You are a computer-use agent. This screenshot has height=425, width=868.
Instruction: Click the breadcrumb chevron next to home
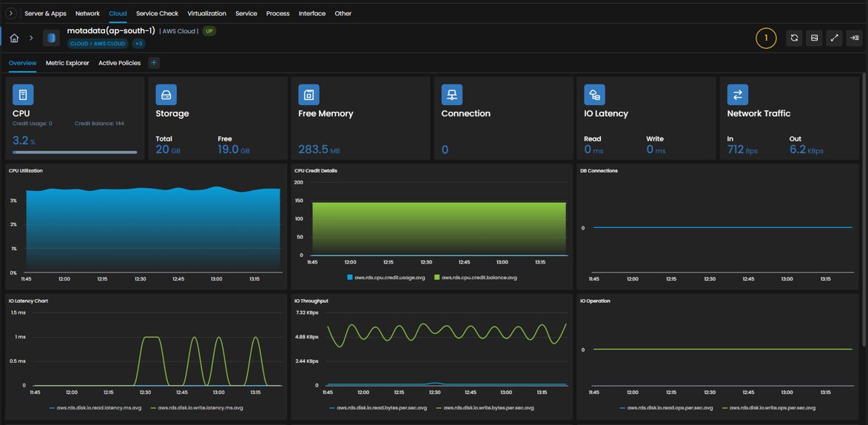coord(32,38)
